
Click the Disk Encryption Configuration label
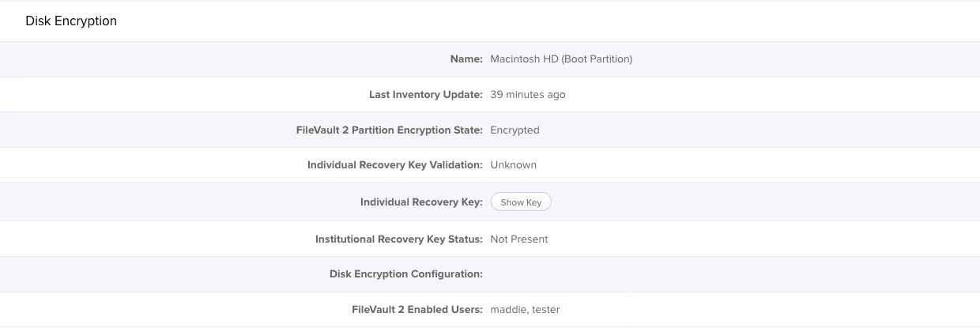[405, 274]
